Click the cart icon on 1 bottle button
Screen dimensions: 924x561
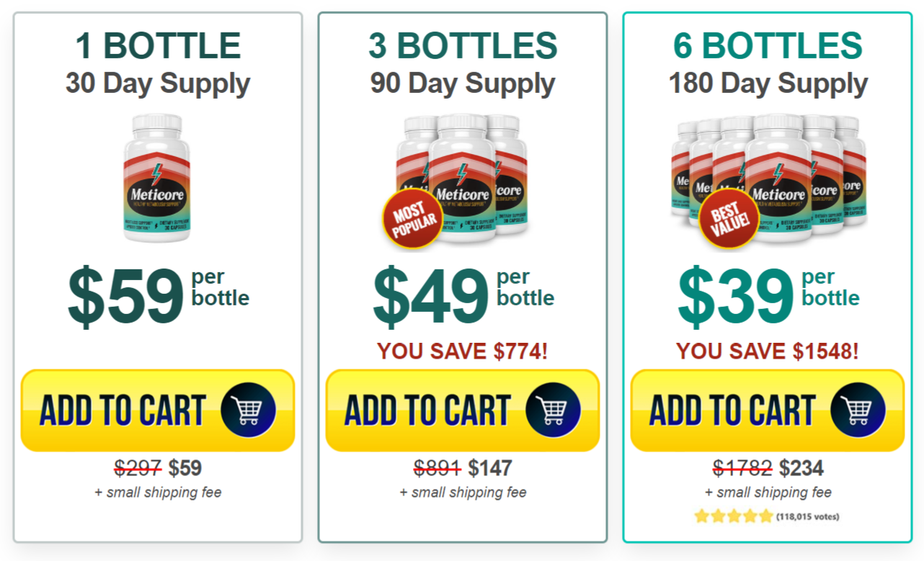coord(248,410)
